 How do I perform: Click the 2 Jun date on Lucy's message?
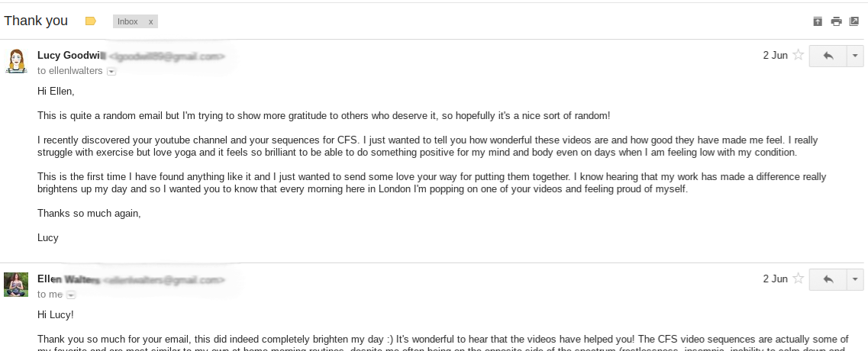point(775,55)
